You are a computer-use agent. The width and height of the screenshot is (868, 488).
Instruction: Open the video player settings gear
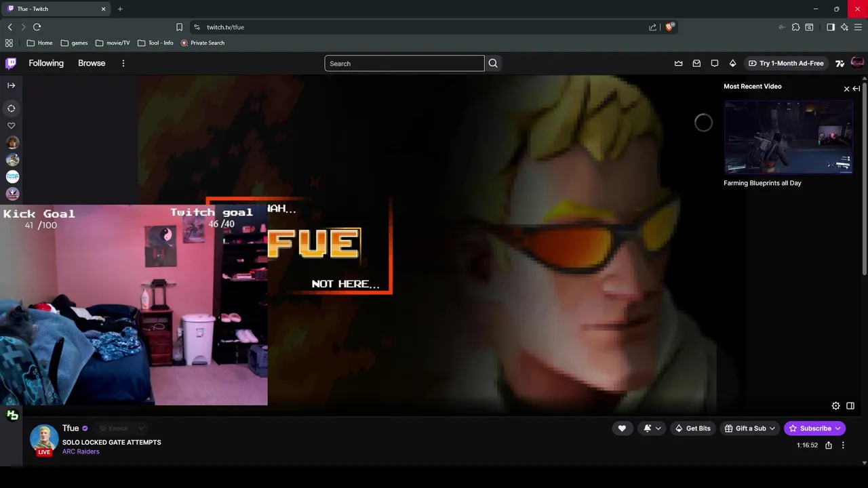coord(835,406)
